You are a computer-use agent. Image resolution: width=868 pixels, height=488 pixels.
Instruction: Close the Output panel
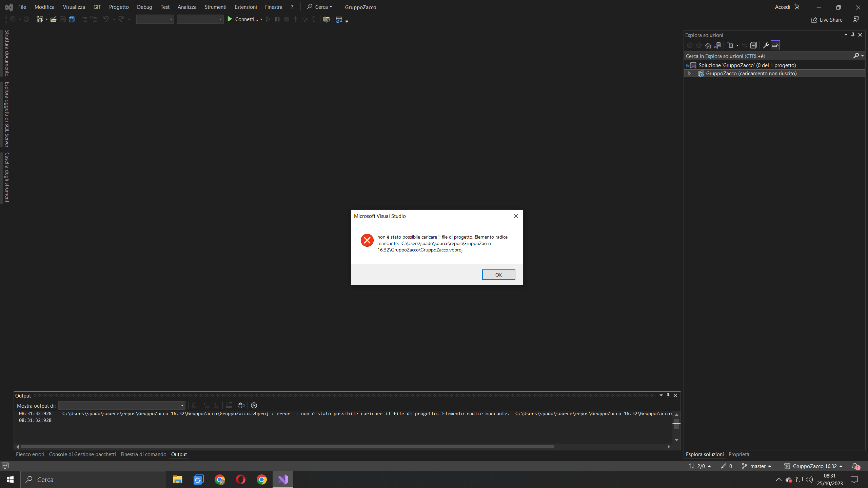(675, 395)
